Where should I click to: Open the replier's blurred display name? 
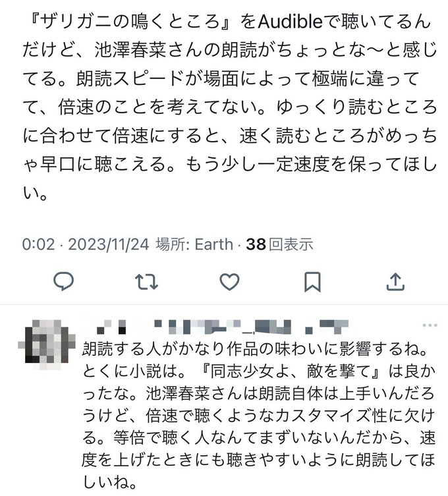(111, 327)
